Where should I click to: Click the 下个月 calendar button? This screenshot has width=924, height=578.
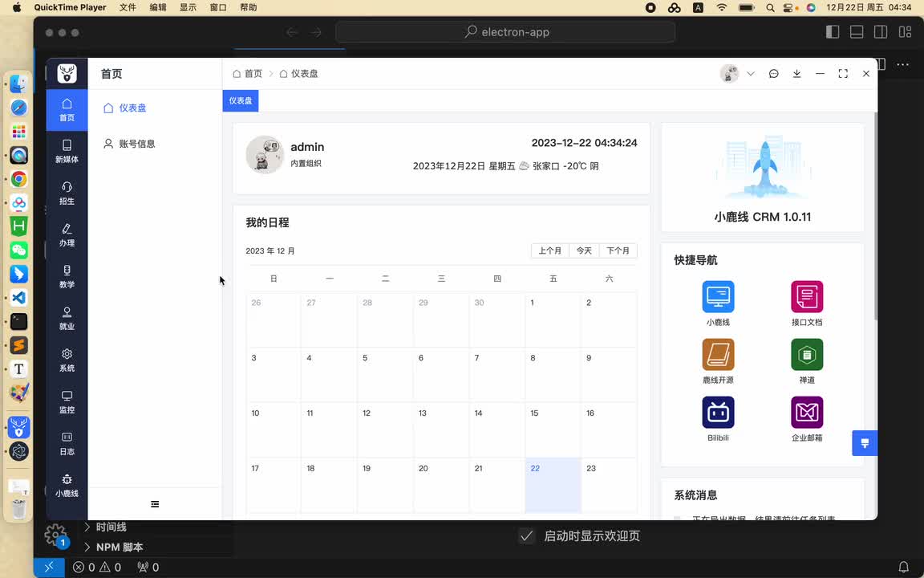[x=618, y=250]
